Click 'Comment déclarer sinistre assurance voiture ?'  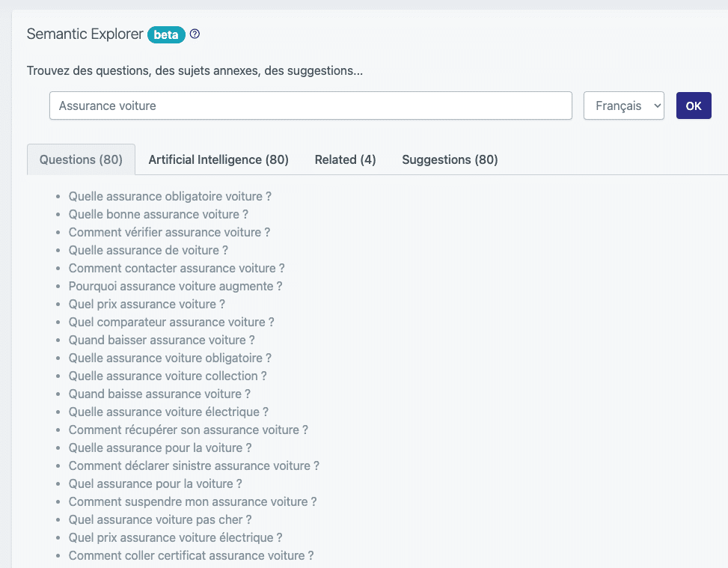[x=194, y=465]
